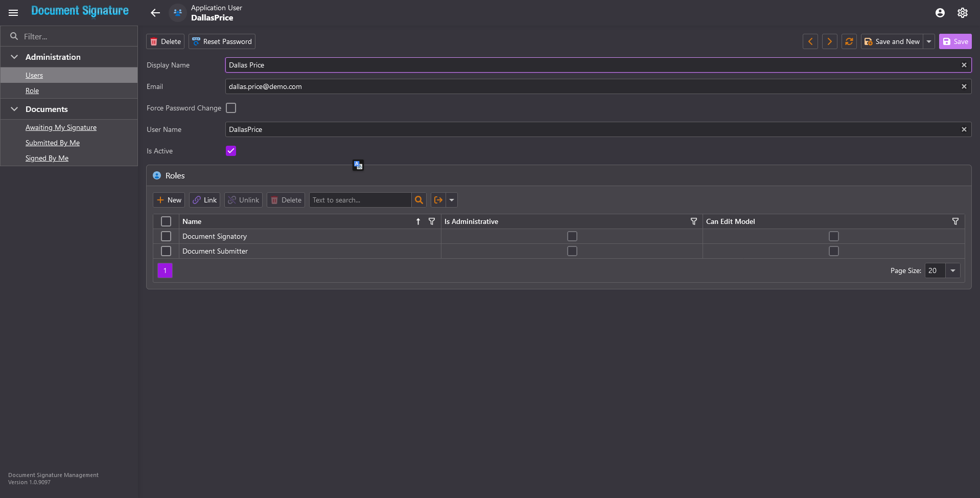Open Role in Administration menu
The image size is (980, 498).
pyautogui.click(x=32, y=90)
